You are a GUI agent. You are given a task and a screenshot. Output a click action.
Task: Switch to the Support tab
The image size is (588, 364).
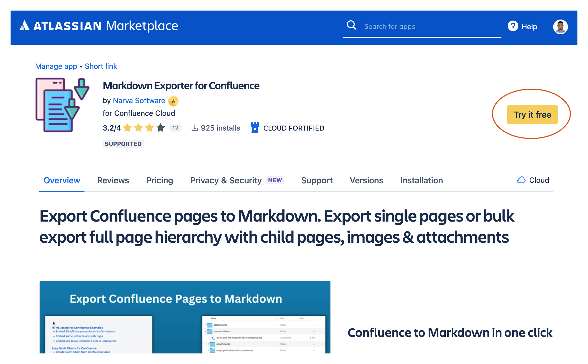pos(317,180)
